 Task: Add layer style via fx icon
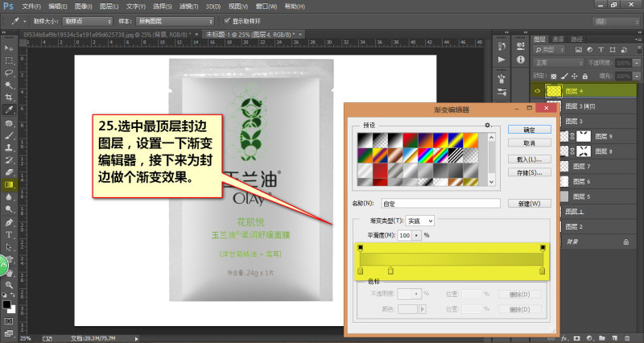(x=565, y=338)
